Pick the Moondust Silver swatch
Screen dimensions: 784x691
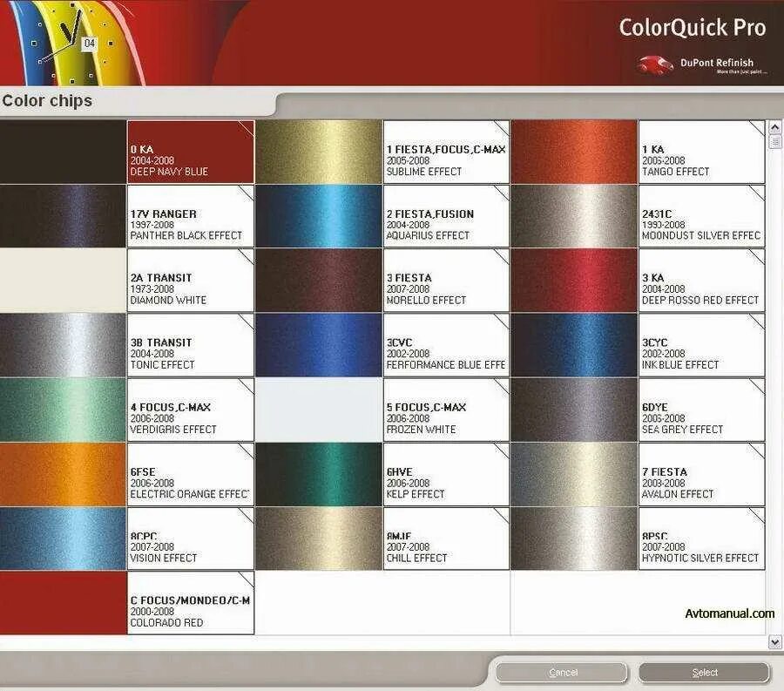point(575,216)
